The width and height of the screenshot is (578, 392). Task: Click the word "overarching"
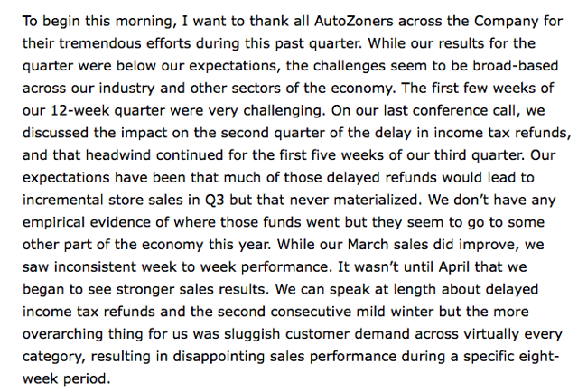point(62,334)
